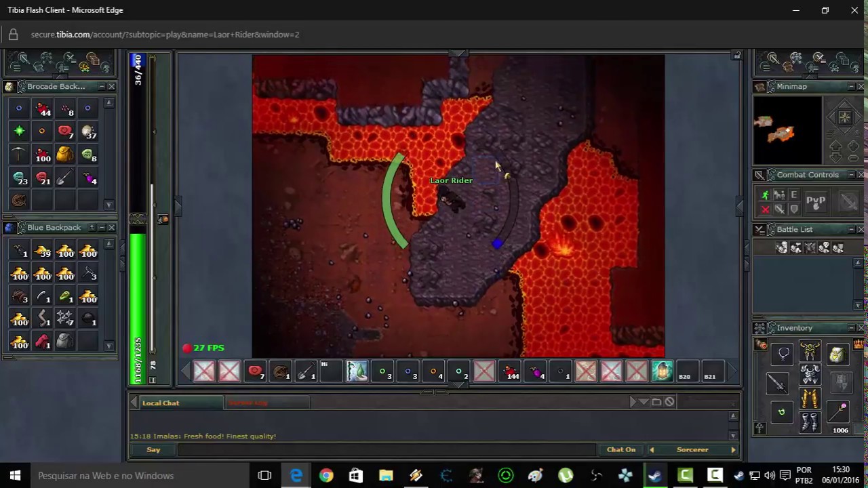Click the coiled rope in Brocade Backpack
Screen dimensions: 868x488
pyautogui.click(x=19, y=201)
